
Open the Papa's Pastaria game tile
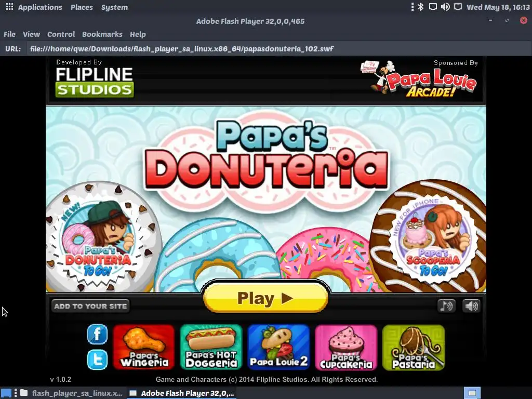[413, 347]
